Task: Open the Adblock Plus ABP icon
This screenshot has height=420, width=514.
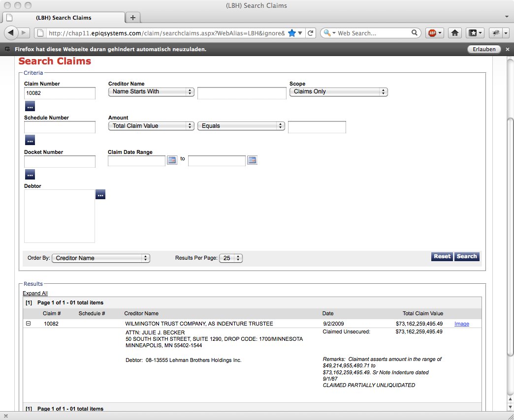Action: pyautogui.click(x=432, y=33)
